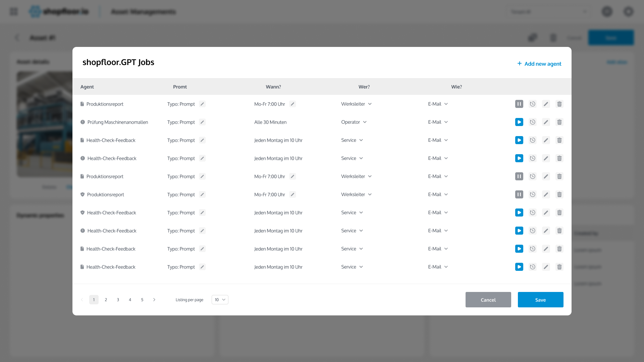
Task: Open listing per page selector
Action: coord(220,300)
